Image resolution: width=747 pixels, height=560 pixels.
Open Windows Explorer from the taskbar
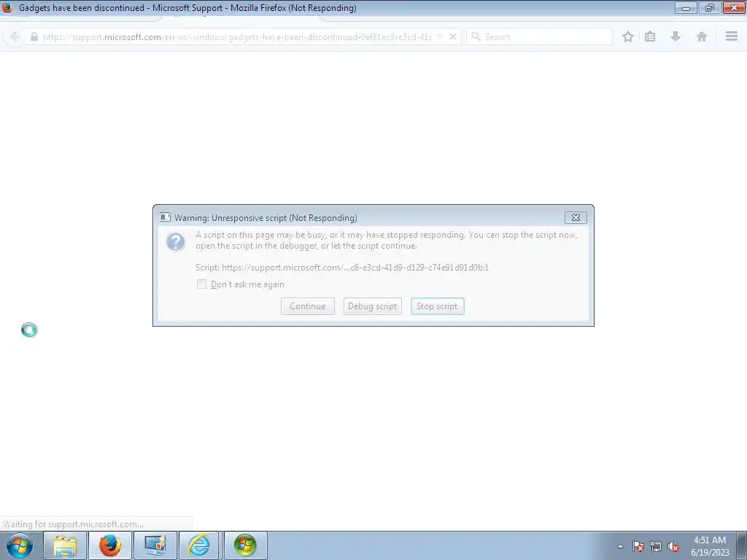click(x=65, y=545)
